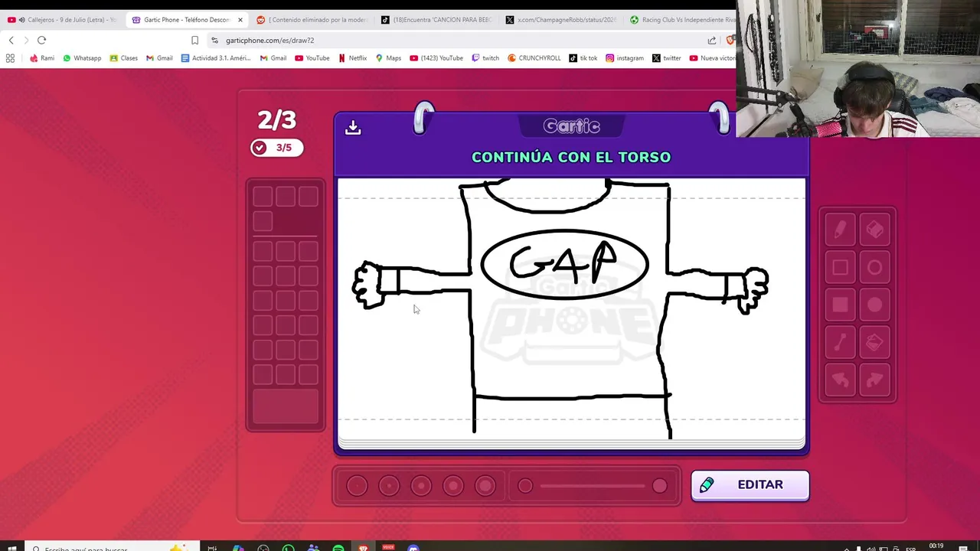Pick the filled rectangle tool

[x=840, y=305]
